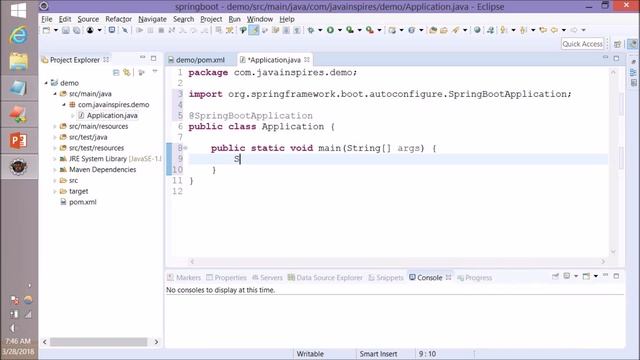Viewport: 640px width, 360px height.
Task: Click the Back navigation arrow icon
Action: tap(554, 30)
